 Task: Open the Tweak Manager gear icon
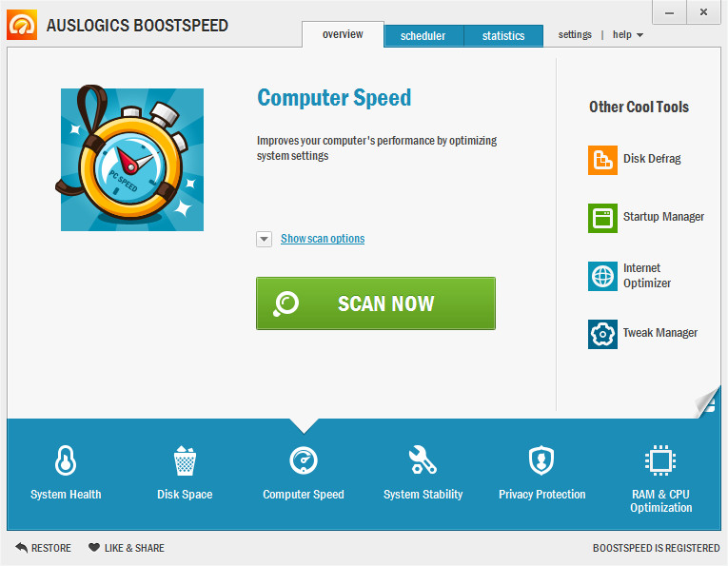[602, 334]
